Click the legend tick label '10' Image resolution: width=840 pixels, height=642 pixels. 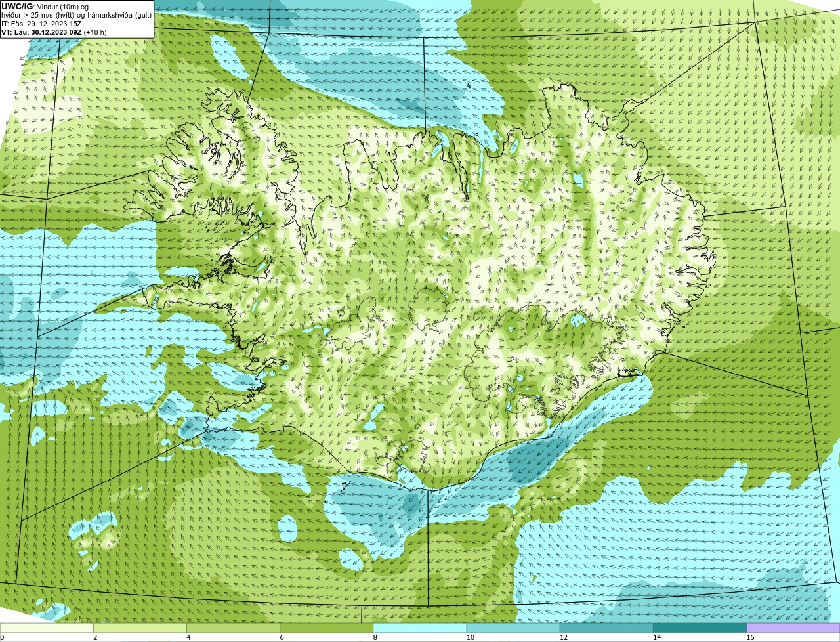[x=470, y=637]
